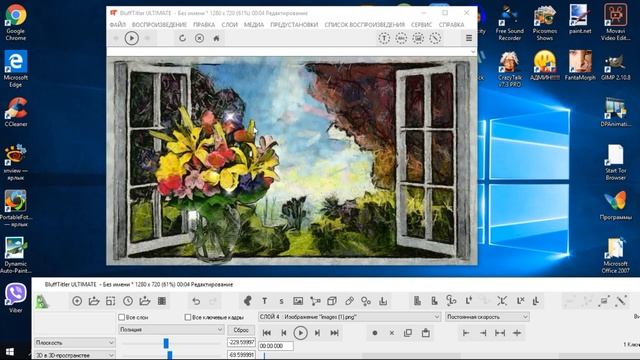Open the СПРАВКА menu
Image resolution: width=640 pixels, height=360 pixels.
point(451,25)
